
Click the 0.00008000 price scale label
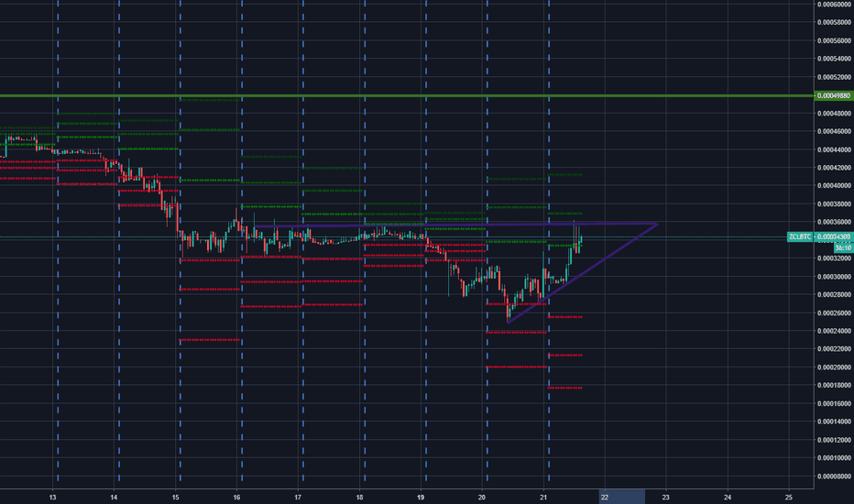(835, 476)
